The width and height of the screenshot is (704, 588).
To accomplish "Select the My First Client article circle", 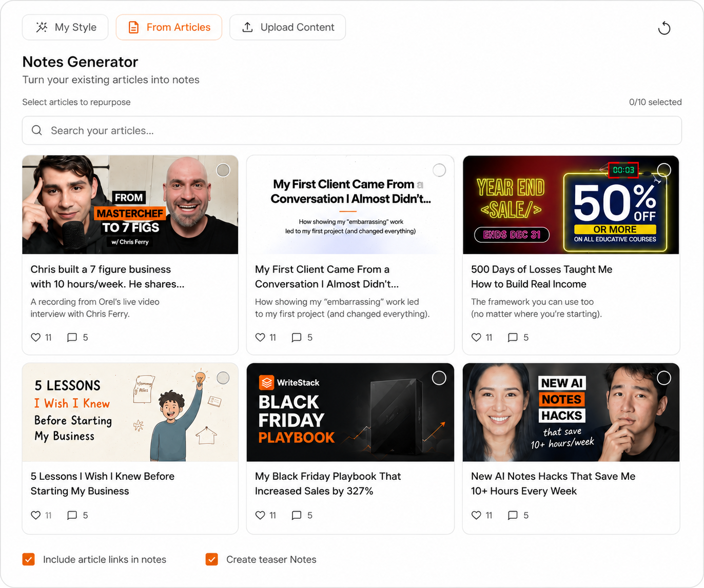I will pyautogui.click(x=439, y=170).
